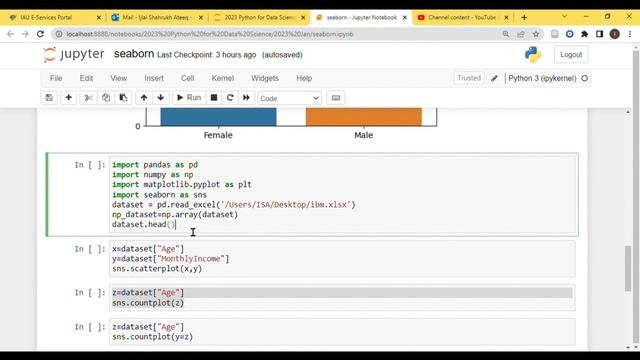This screenshot has height=360, width=640.
Task: Insert a cell below with the plus icon
Action: click(x=69, y=98)
